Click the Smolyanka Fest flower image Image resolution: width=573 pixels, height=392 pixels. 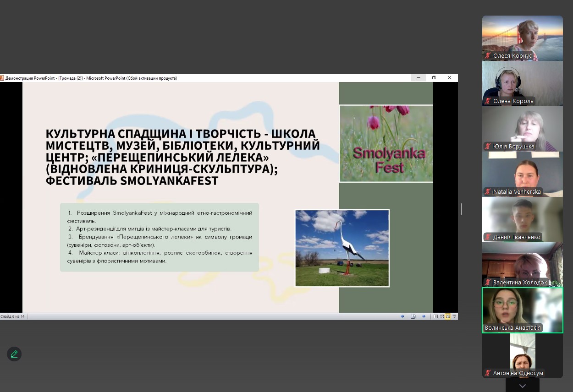point(386,144)
